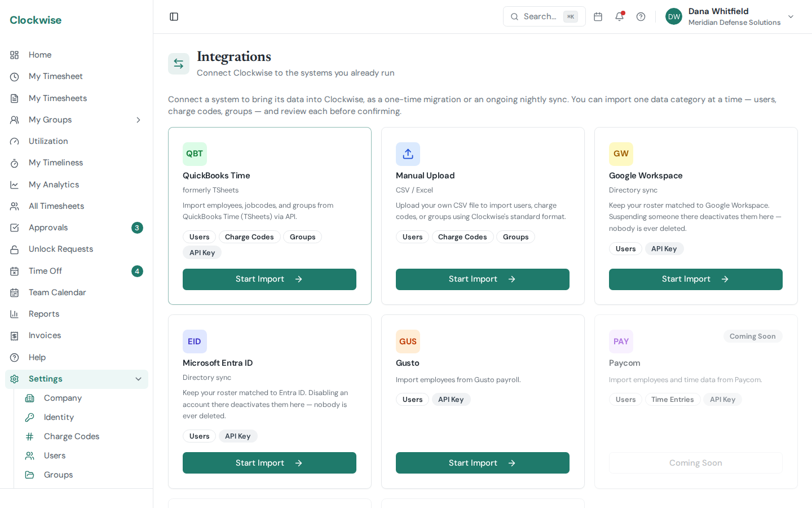The width and height of the screenshot is (812, 508).
Task: Open the calendar icon in top bar
Action: click(598, 17)
